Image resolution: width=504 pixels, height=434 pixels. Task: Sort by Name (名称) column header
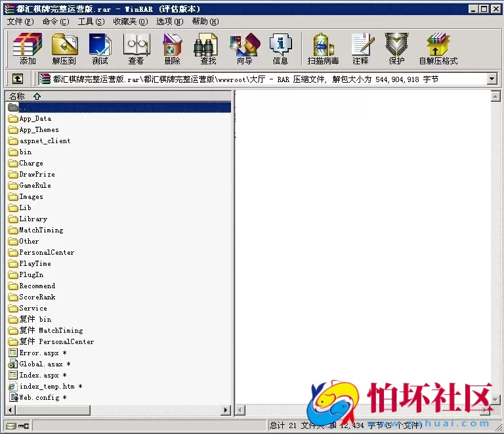17,97
